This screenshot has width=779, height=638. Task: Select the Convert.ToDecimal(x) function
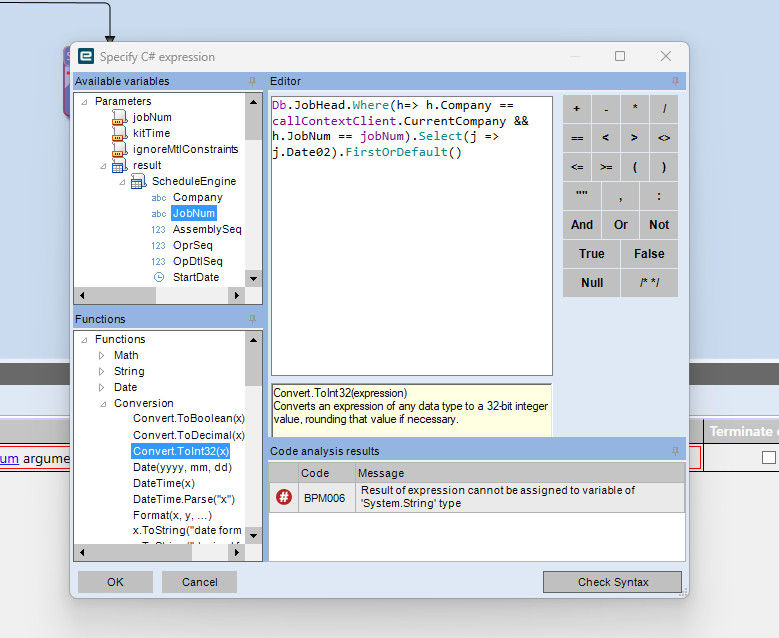click(189, 435)
